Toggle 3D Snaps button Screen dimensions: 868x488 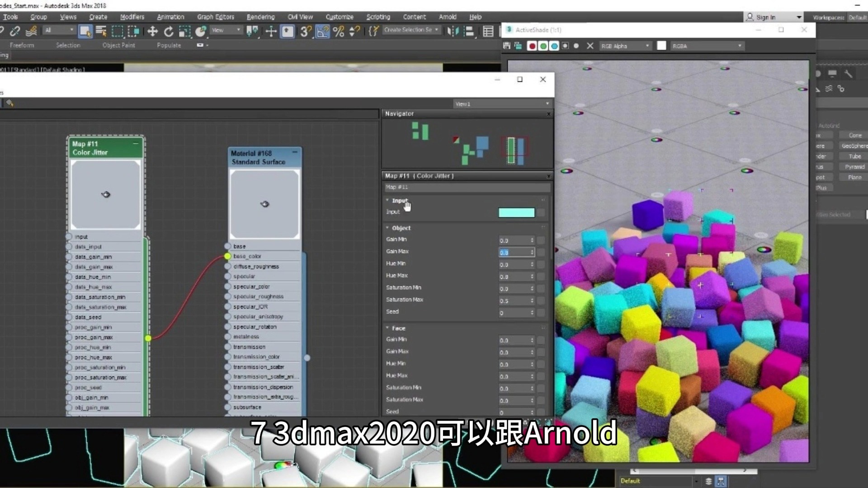point(306,31)
